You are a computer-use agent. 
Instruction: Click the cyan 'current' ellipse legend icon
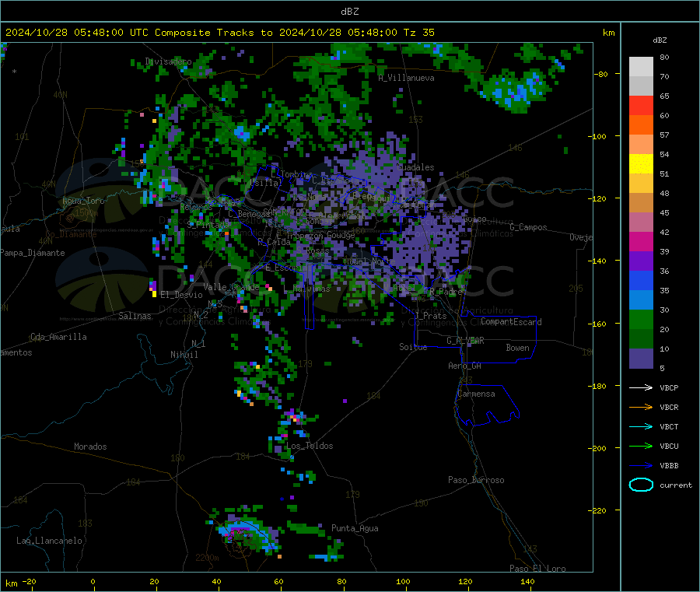641,485
